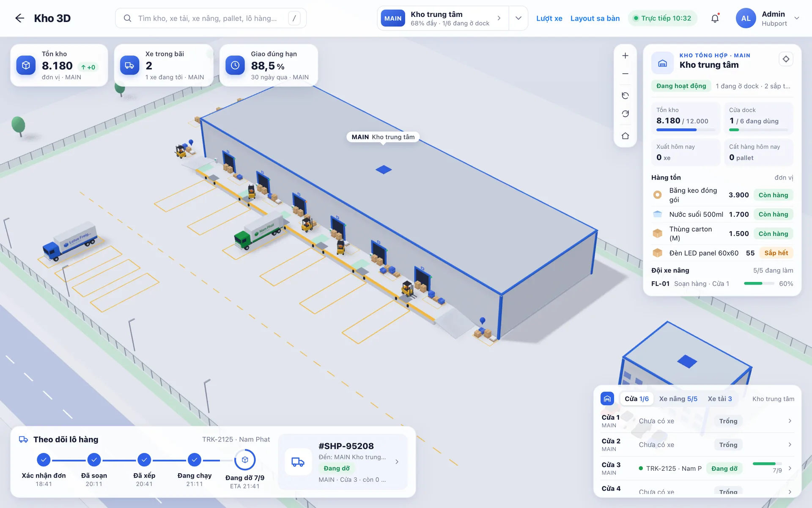Switch to Xe tải 3 tab
812x508 pixels.
[x=719, y=399]
